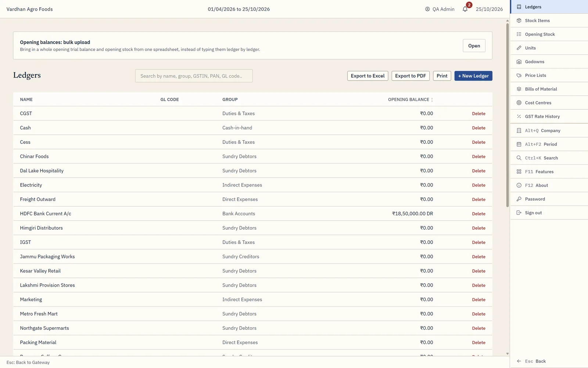Click the scrollbar down arrow

pos(508,354)
